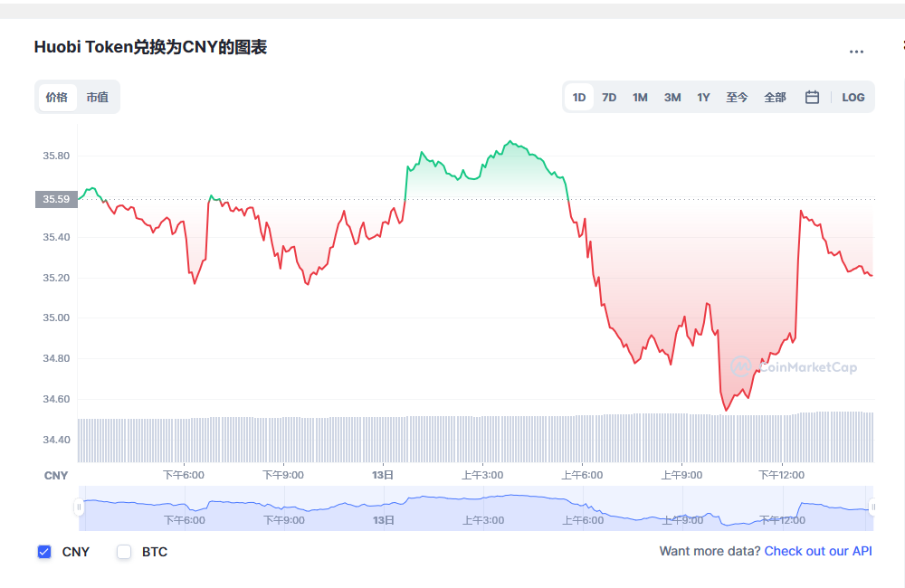
Task: Switch to the 市值 tab
Action: tap(98, 97)
